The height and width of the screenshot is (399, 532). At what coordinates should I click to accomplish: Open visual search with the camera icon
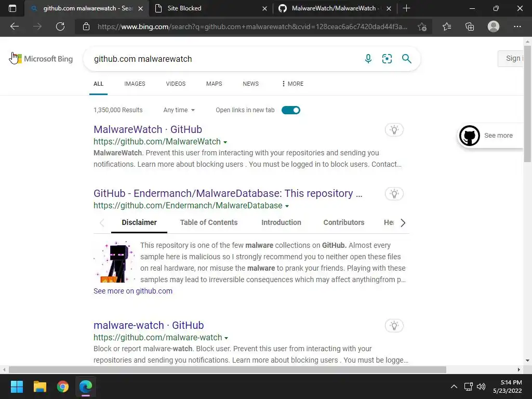(x=387, y=59)
